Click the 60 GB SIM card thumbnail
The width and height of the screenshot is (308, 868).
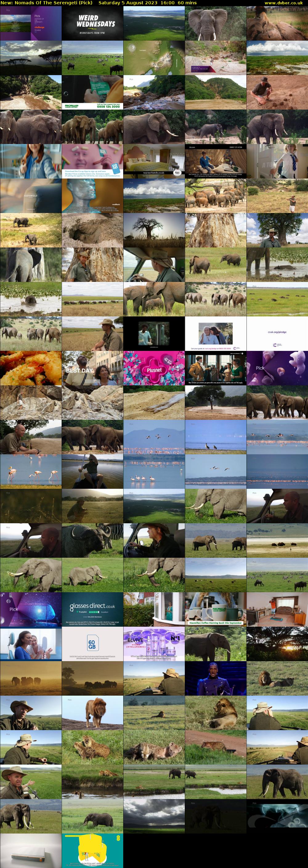coord(92,644)
